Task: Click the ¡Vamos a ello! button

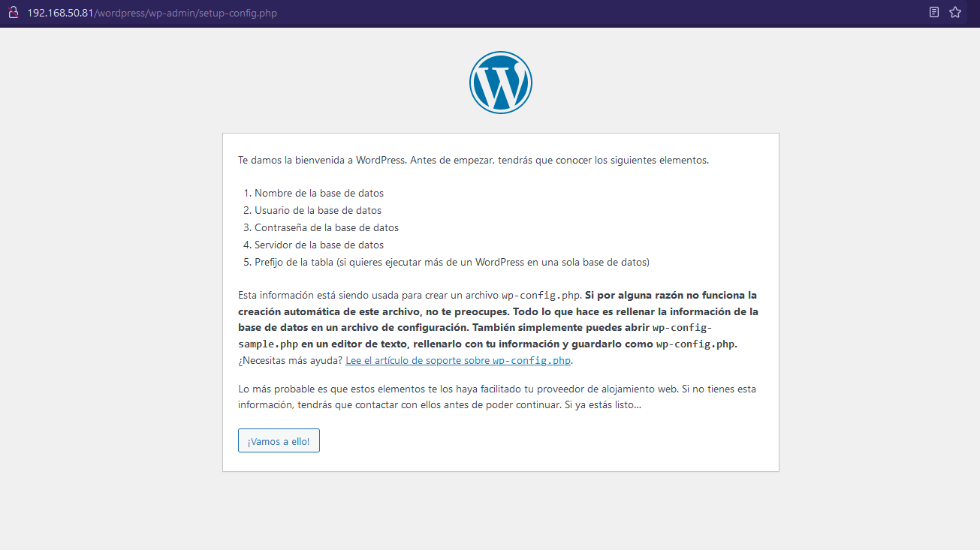Action: coord(279,441)
